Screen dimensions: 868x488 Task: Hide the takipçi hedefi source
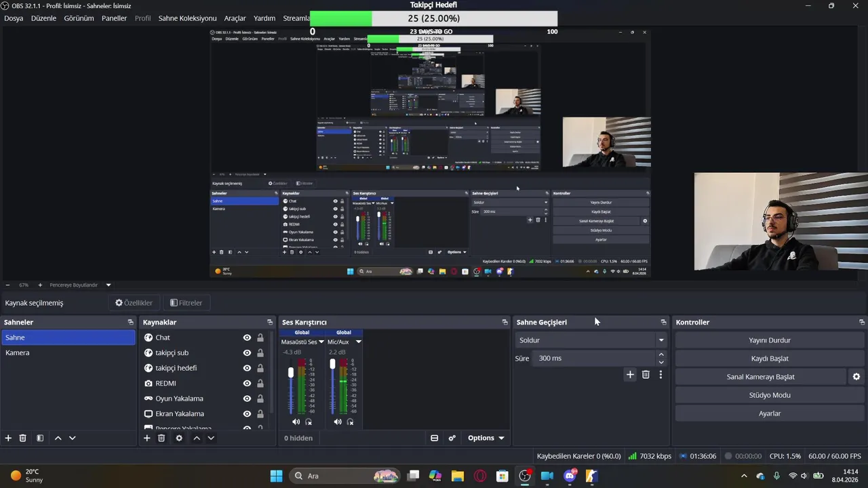tap(247, 368)
